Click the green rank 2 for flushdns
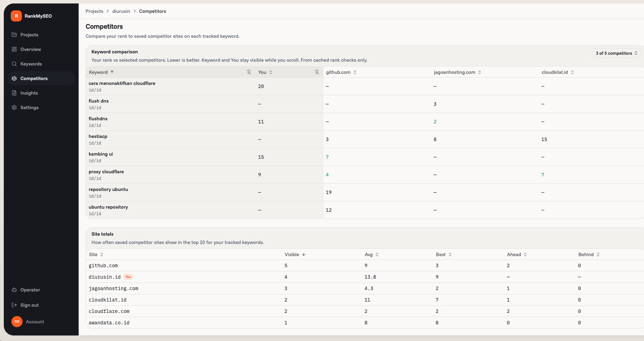Image resolution: width=644 pixels, height=341 pixels. point(435,122)
